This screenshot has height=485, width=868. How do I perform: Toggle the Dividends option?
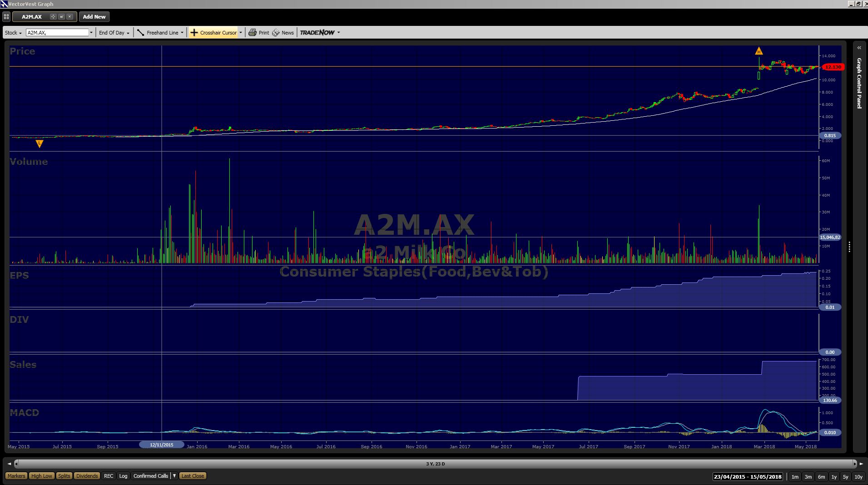(x=87, y=476)
